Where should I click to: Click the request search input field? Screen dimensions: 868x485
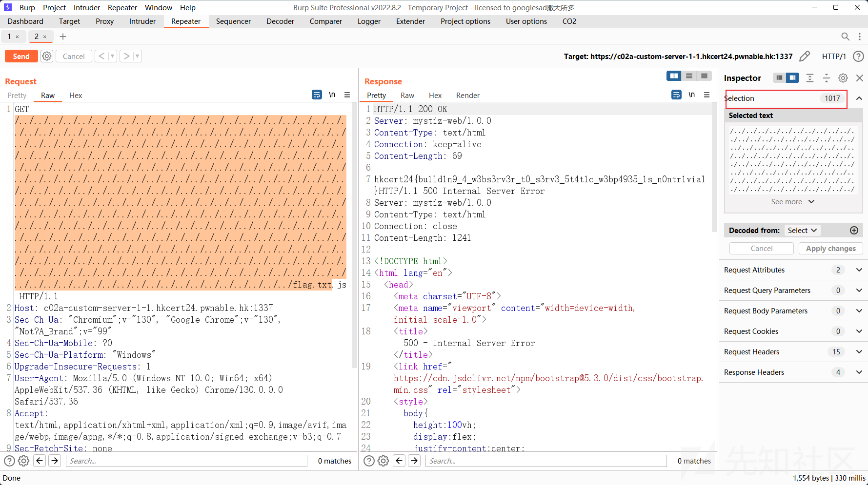[187, 461]
